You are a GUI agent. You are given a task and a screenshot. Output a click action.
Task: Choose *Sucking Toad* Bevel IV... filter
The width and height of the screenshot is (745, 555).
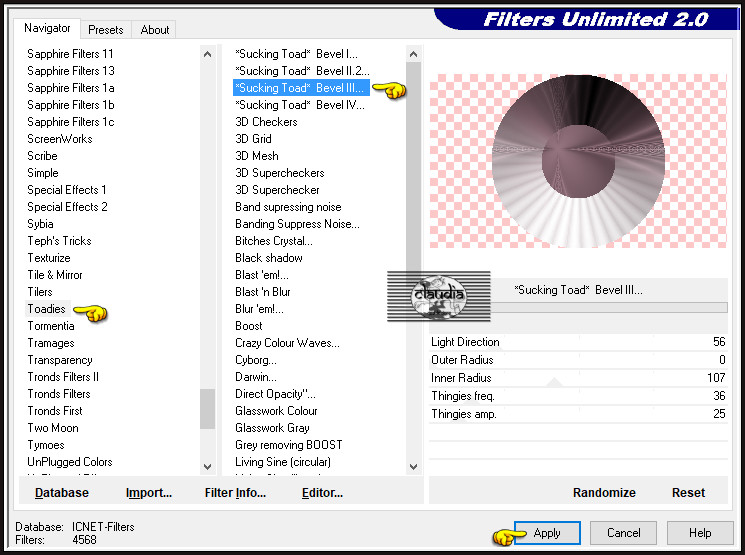[300, 105]
